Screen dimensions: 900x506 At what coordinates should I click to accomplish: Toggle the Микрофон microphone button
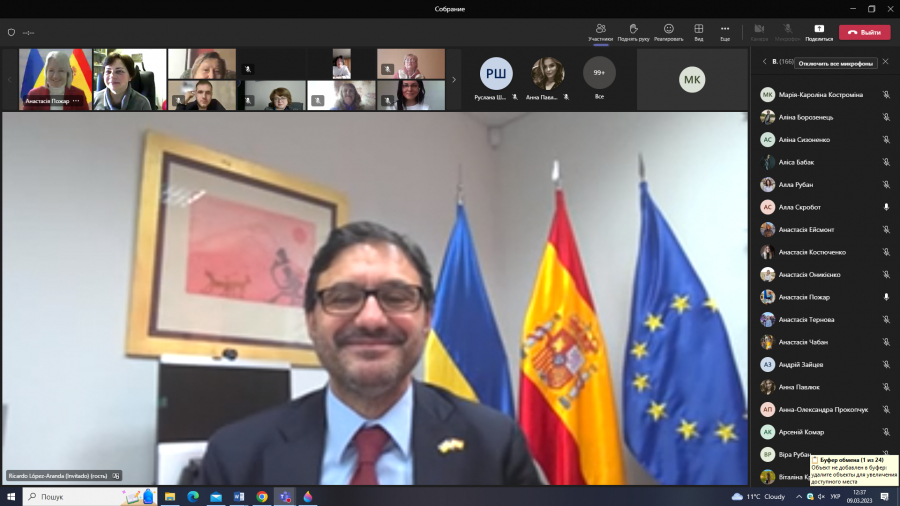click(788, 32)
